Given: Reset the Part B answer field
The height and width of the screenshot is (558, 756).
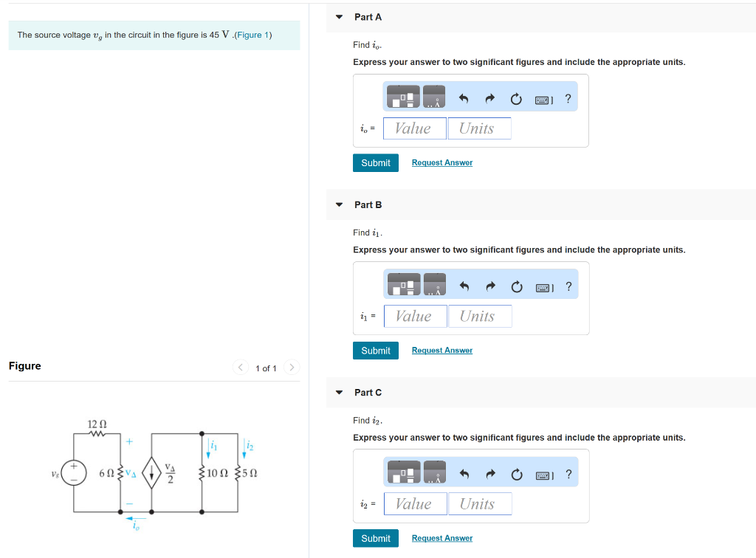Looking at the screenshot, I should (x=516, y=286).
